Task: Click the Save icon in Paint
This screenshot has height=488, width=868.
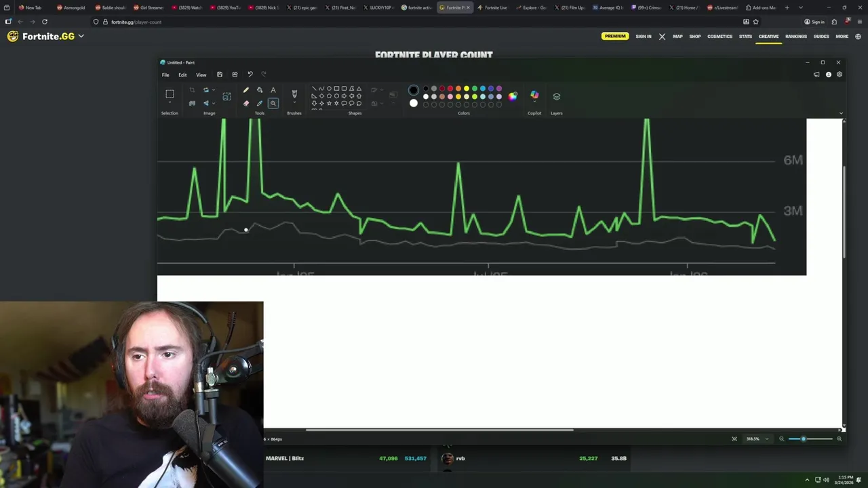Action: pos(220,75)
